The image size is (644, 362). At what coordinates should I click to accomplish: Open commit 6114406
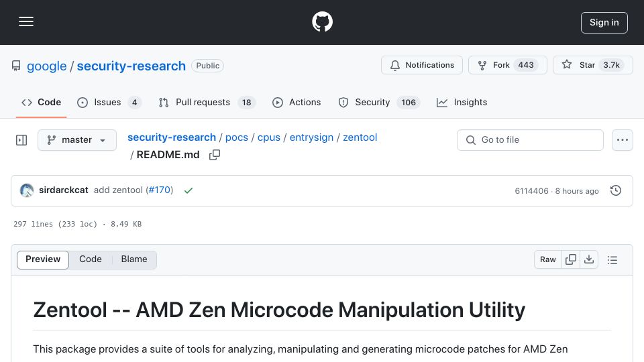pyautogui.click(x=531, y=191)
